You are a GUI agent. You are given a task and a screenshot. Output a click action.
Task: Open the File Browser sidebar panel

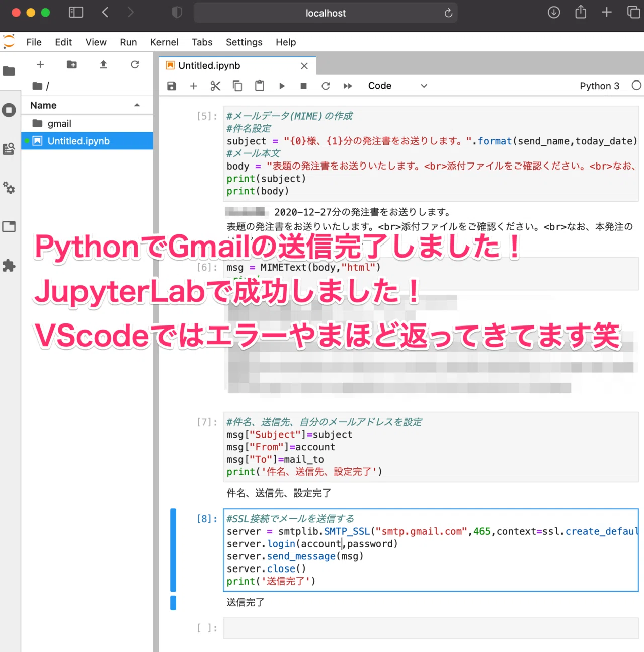[x=9, y=71]
